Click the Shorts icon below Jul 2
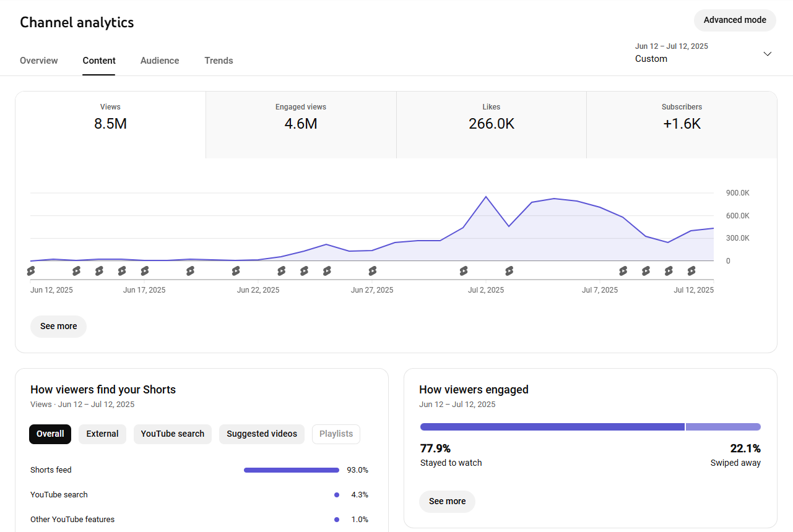793x532 pixels. click(x=463, y=270)
